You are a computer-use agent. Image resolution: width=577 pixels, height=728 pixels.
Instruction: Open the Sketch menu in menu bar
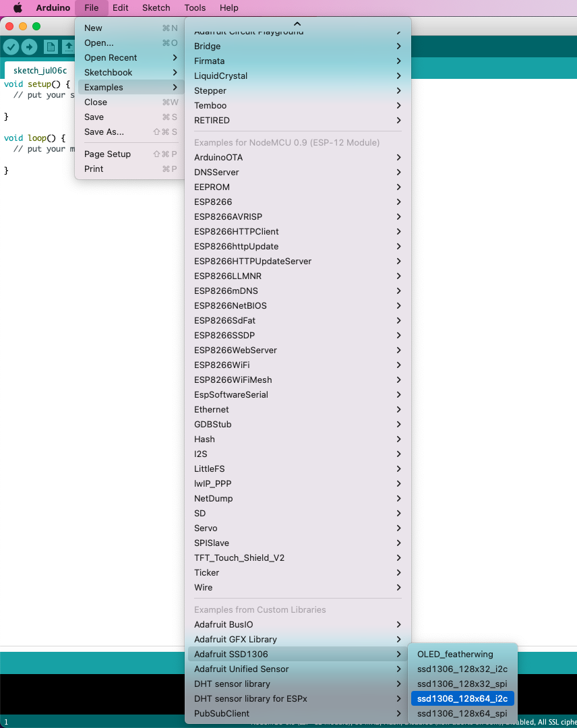[156, 8]
